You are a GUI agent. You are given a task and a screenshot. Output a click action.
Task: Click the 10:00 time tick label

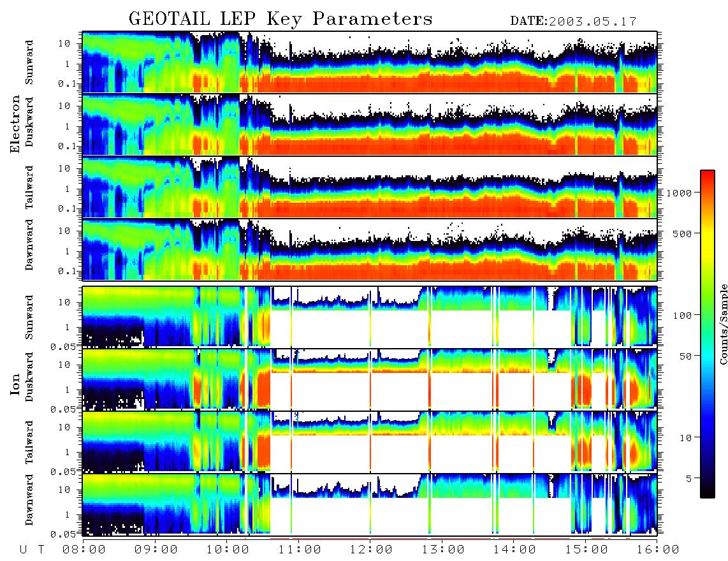[228, 550]
